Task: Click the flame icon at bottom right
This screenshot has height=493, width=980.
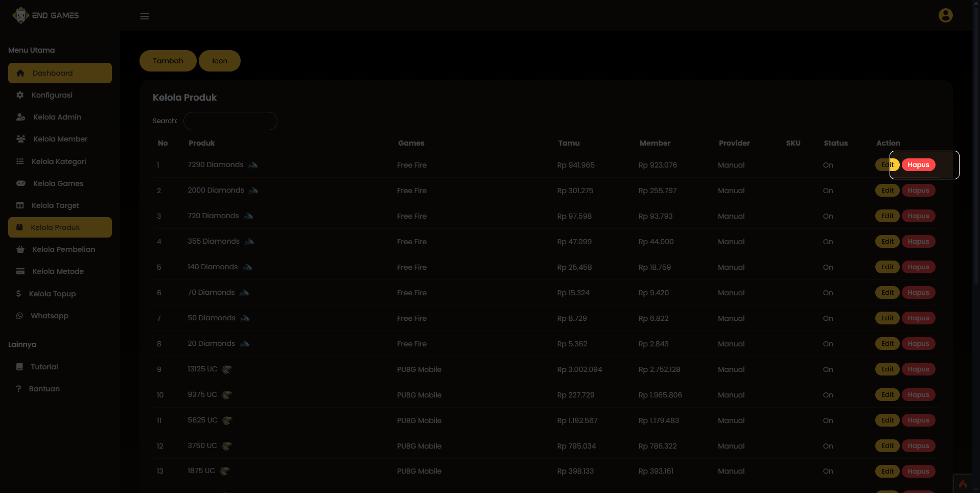Action: 963,484
